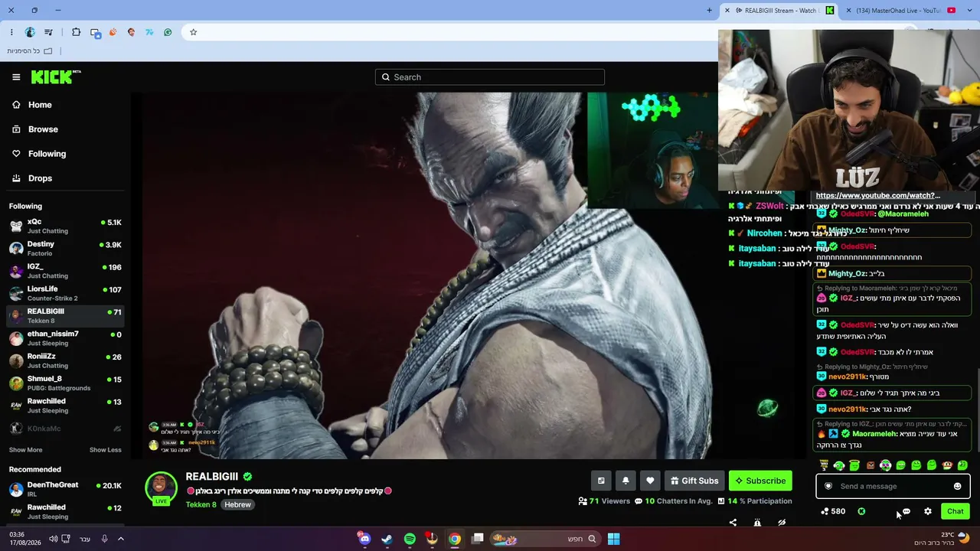Bookmark this page with the star icon
Viewport: 980px width, 551px height.
[194, 32]
